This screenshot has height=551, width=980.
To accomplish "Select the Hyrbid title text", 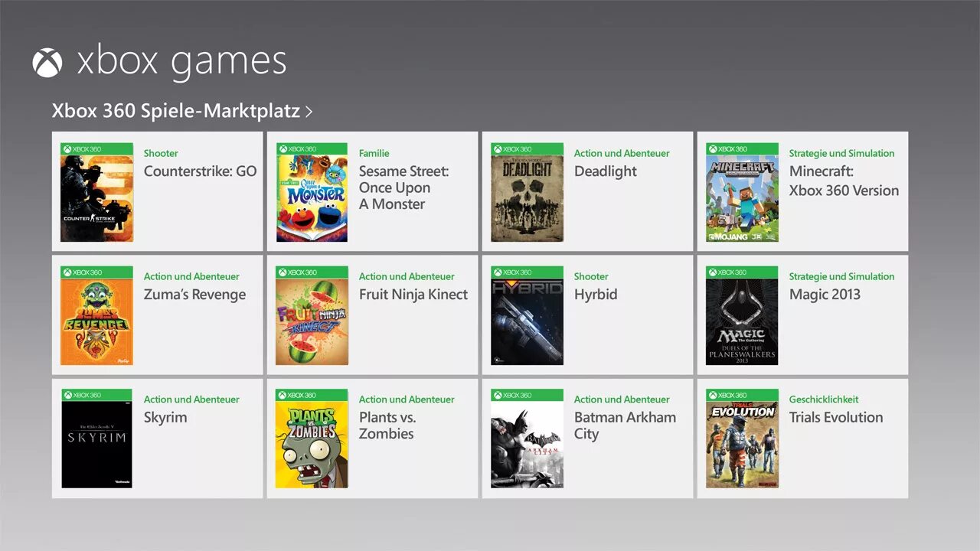I will pos(596,295).
